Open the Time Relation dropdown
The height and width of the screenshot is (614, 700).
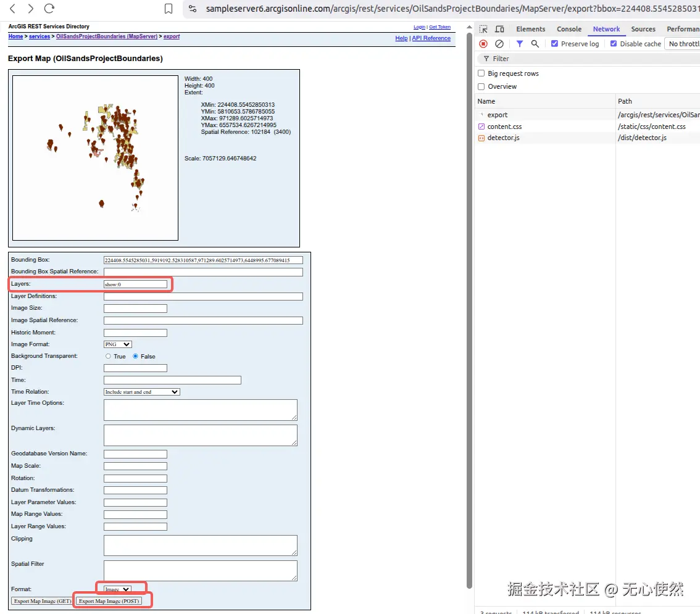(x=141, y=392)
